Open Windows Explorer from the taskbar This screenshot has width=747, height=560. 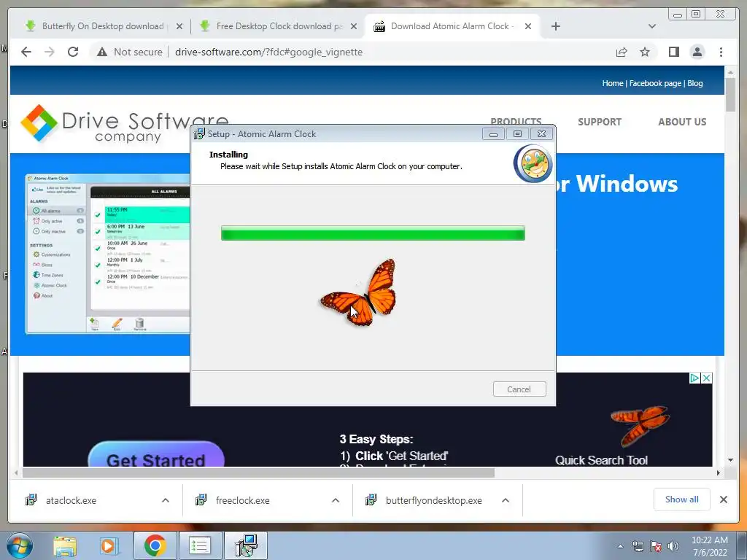click(x=65, y=546)
